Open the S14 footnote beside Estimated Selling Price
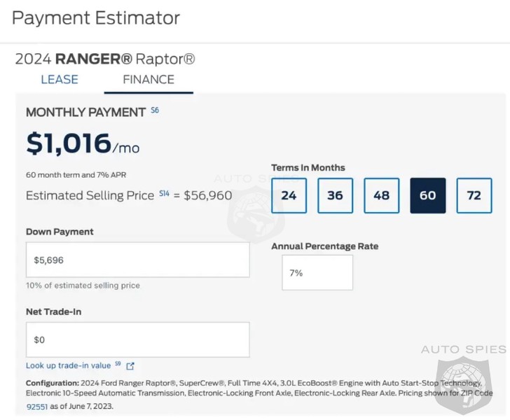 164,194
